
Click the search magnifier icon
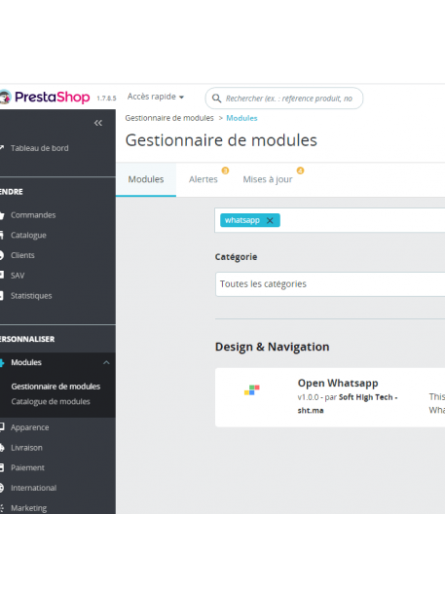click(x=216, y=98)
